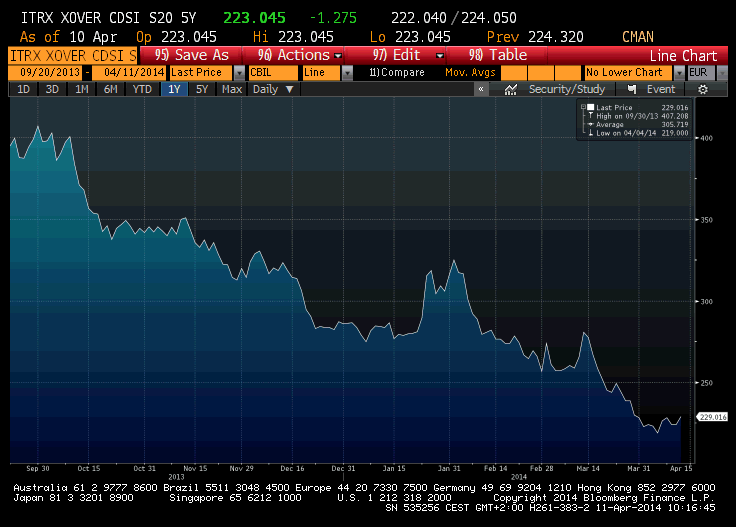Screen dimensions: 736x527
Task: Click the Sep 30 x-axis label
Action: pyautogui.click(x=38, y=468)
